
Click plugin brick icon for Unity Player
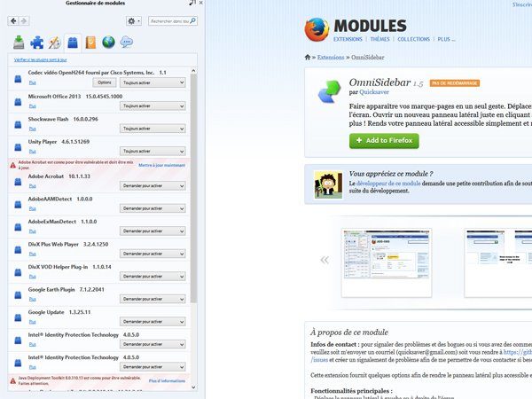click(18, 147)
